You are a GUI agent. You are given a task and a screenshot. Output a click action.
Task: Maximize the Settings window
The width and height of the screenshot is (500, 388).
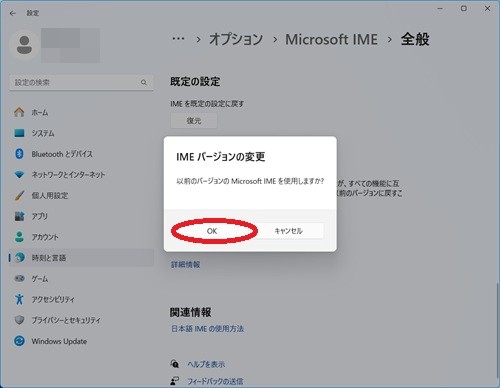[464, 9]
